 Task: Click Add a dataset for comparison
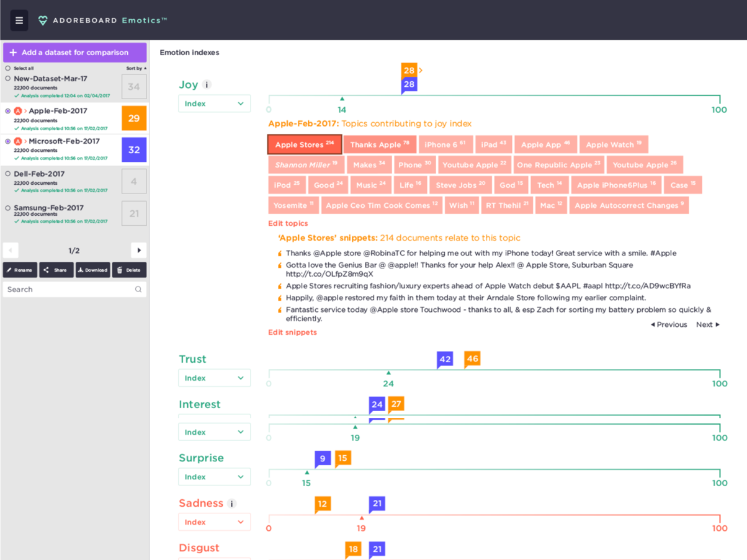[75, 53]
